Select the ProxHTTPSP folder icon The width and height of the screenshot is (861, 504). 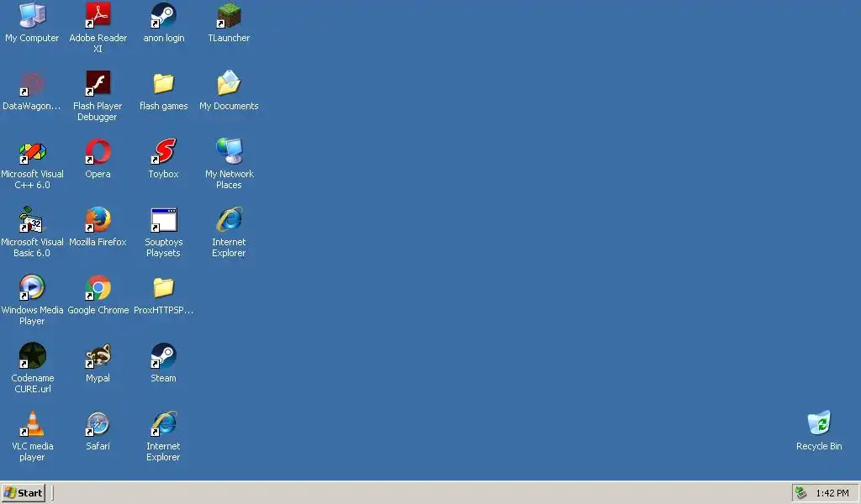coord(164,287)
